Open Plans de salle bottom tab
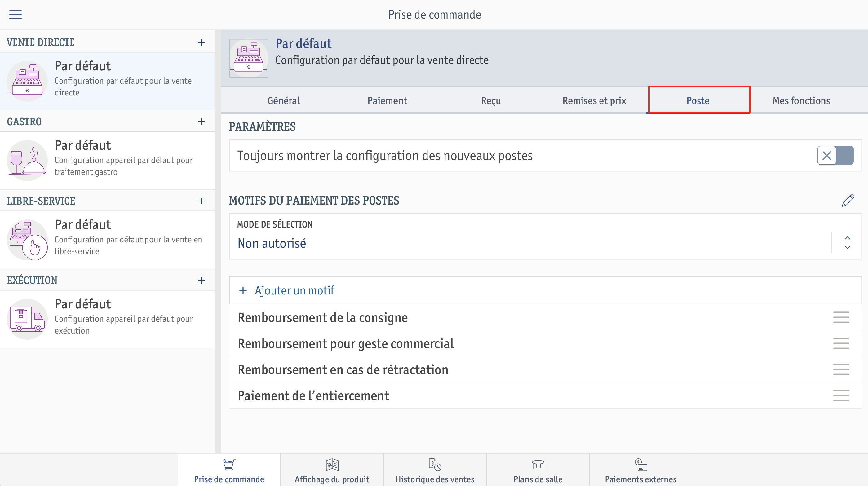 [x=538, y=470]
